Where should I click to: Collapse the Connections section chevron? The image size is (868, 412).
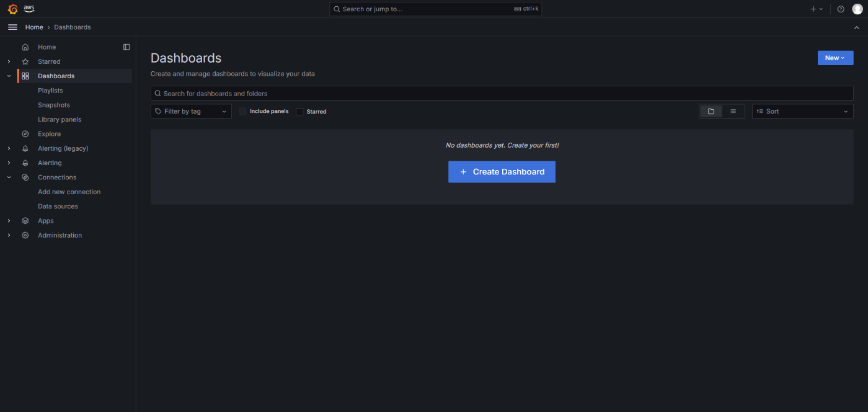tap(9, 177)
